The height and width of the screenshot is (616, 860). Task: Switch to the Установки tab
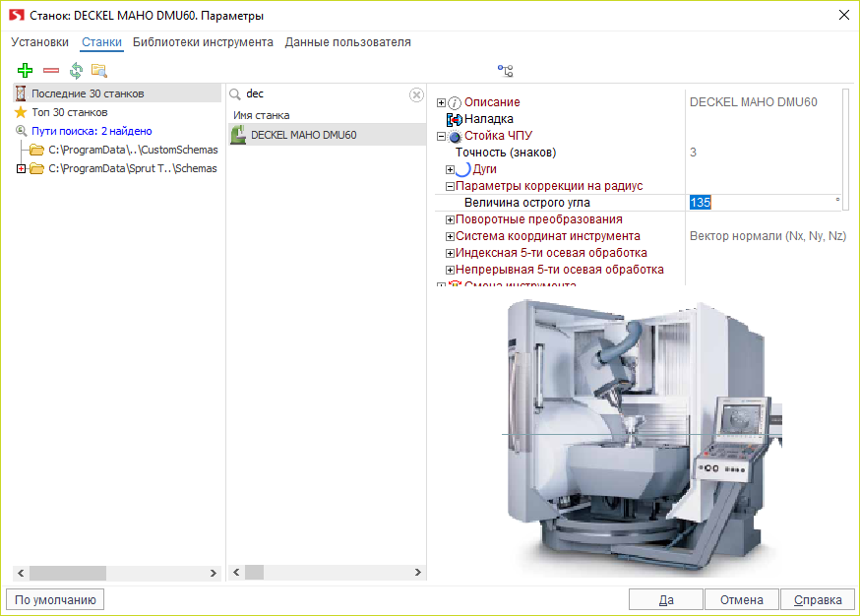pos(39,42)
